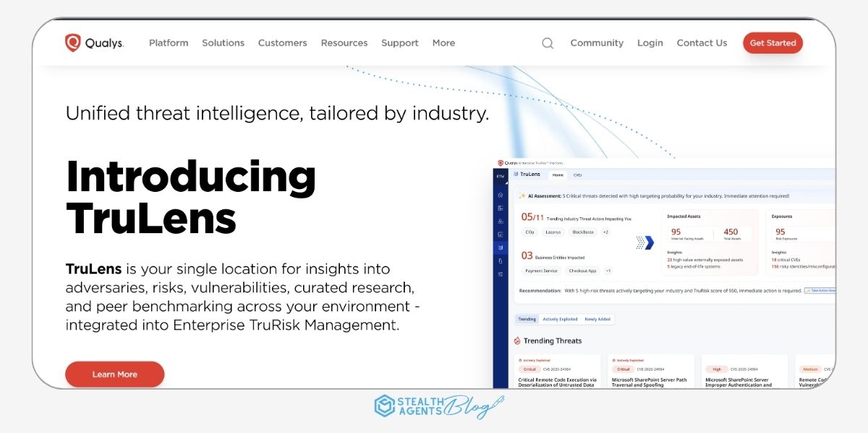868x433 pixels.
Task: Open the Resources menu item
Action: click(x=344, y=43)
